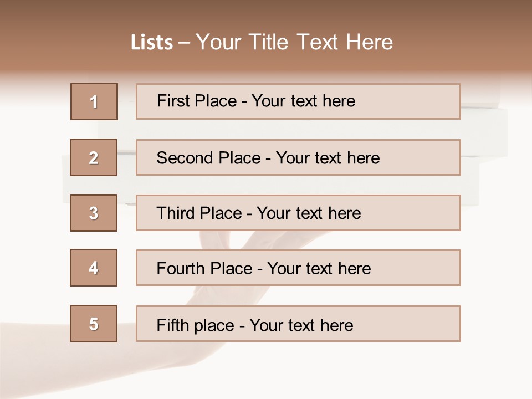This screenshot has height=399, width=532.
Task: Click the number 3 square
Action: tap(94, 213)
